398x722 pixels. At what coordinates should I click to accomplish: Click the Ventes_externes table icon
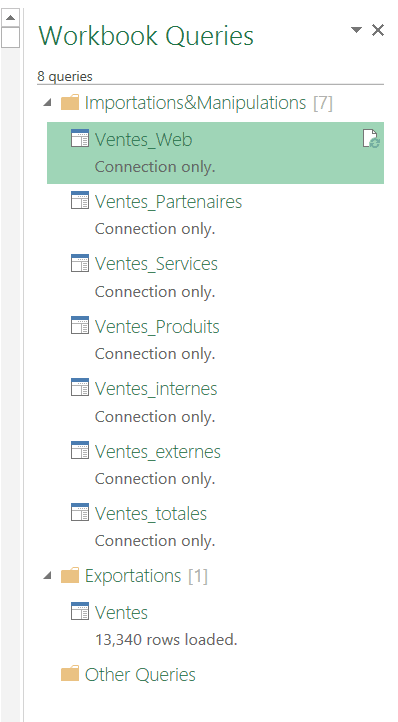coord(80,450)
